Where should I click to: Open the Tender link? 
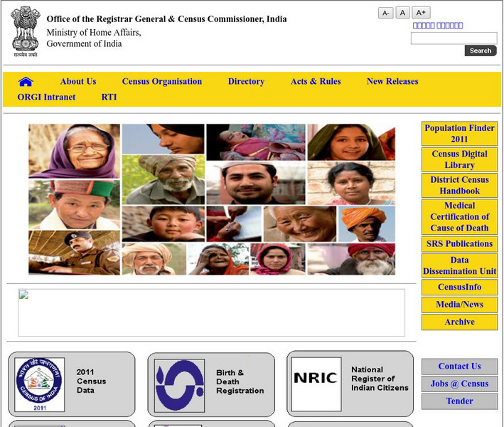point(459,401)
